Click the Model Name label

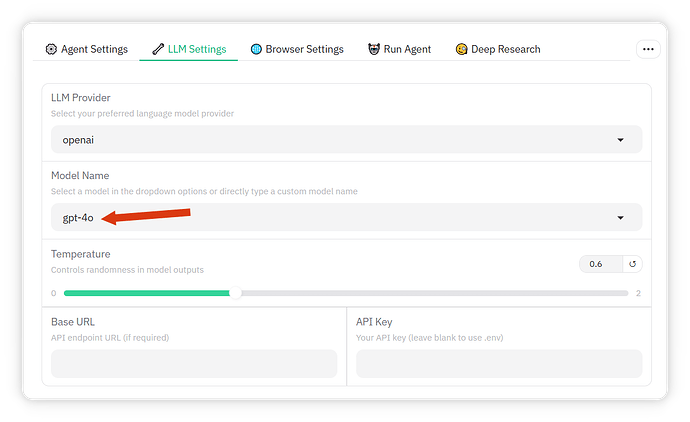click(80, 176)
